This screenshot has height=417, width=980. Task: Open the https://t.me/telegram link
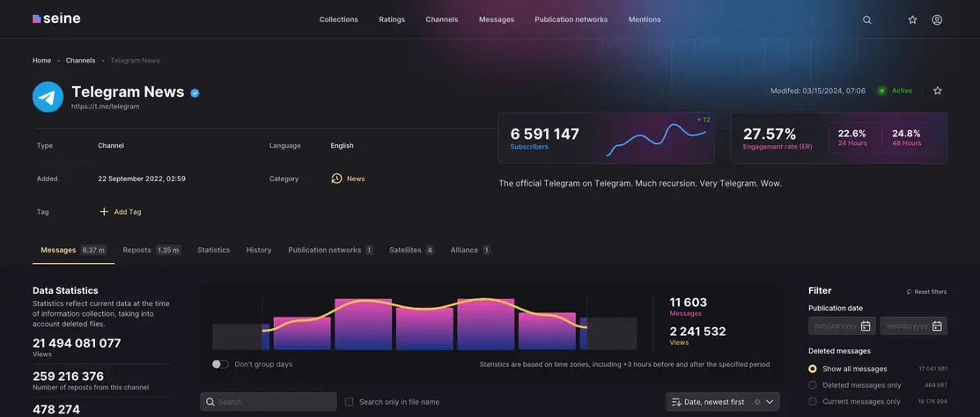click(x=106, y=106)
